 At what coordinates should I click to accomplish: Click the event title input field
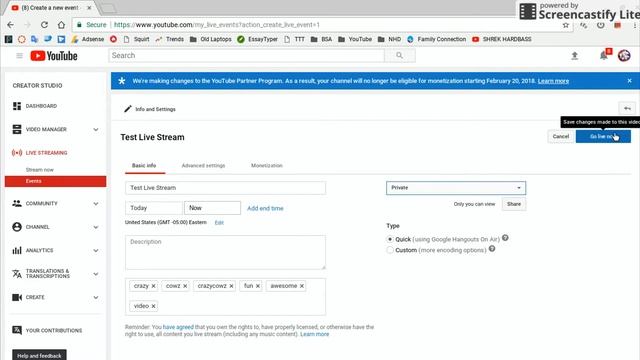(225, 188)
